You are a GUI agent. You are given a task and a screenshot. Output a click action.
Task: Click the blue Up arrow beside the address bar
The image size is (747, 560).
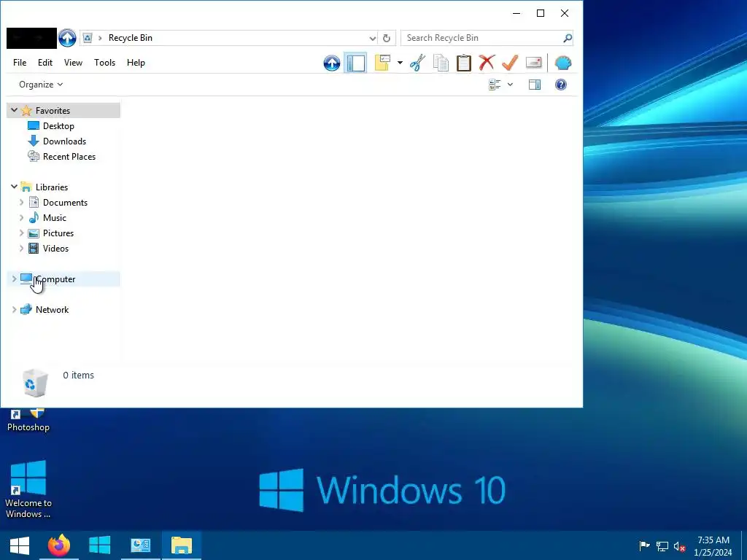pos(67,38)
